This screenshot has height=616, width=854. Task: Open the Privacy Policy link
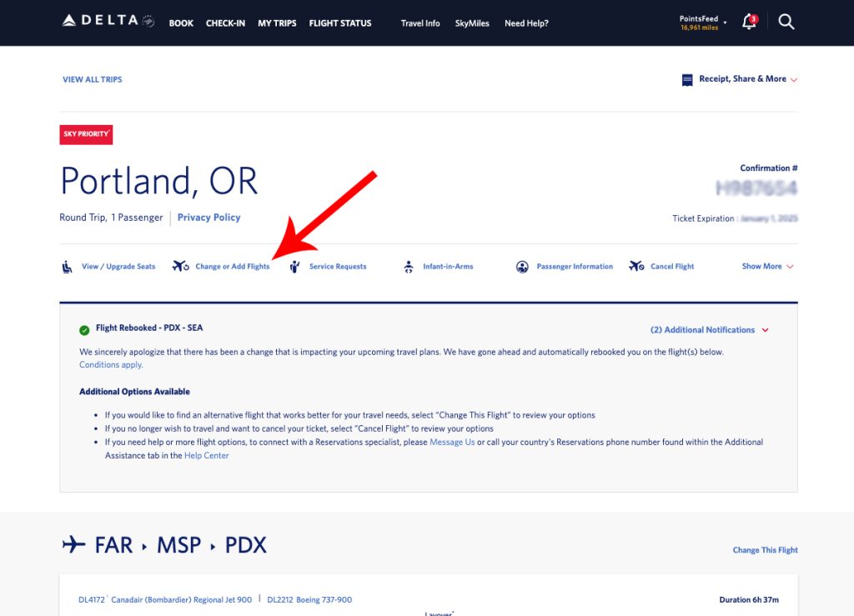pos(208,218)
